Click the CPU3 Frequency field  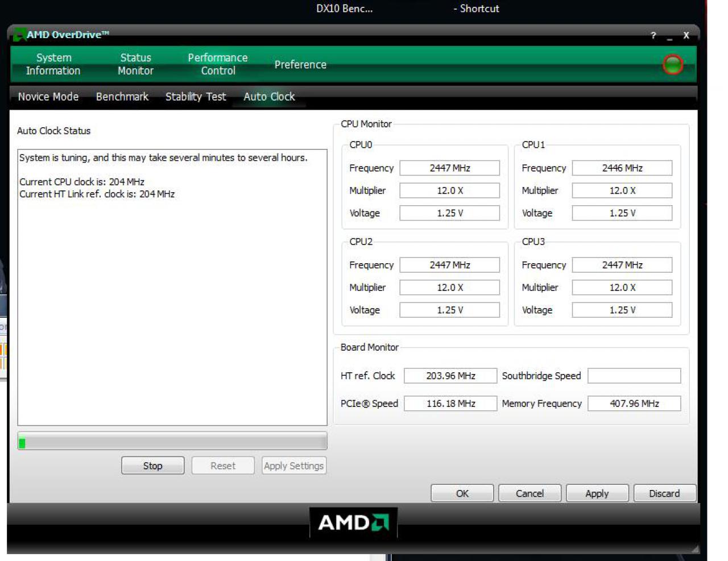pyautogui.click(x=622, y=265)
